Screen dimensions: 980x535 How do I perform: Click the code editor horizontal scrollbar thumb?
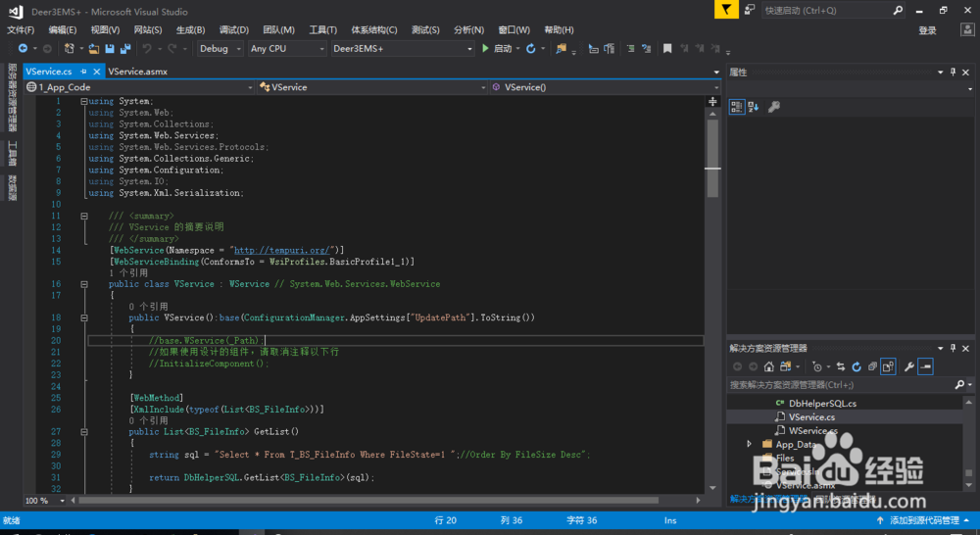[x=368, y=500]
